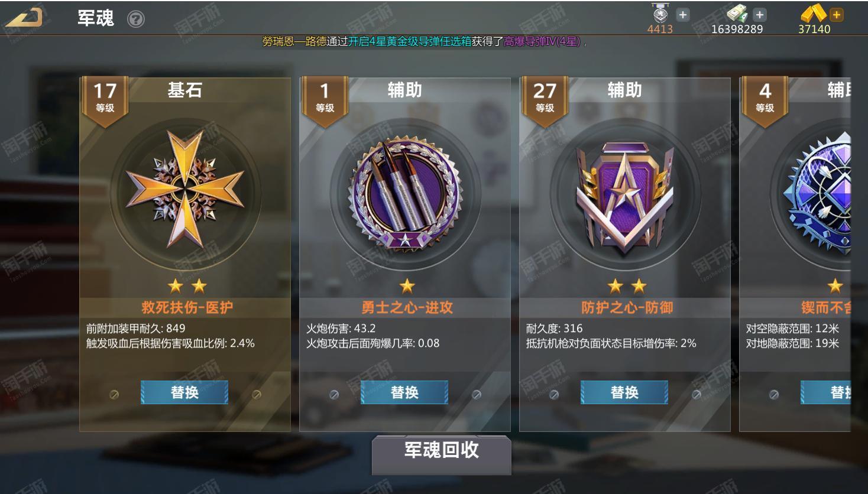Open the 军魂回收 recycle button

tap(441, 454)
